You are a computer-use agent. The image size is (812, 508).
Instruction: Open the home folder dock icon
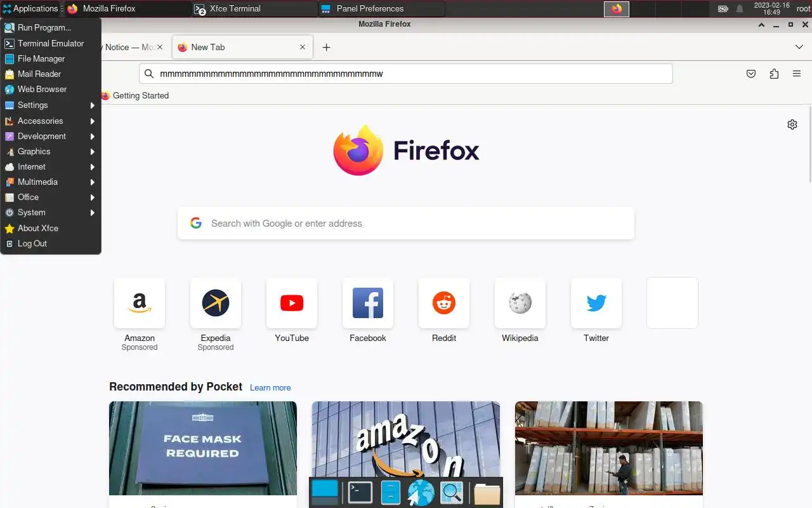pyautogui.click(x=487, y=493)
